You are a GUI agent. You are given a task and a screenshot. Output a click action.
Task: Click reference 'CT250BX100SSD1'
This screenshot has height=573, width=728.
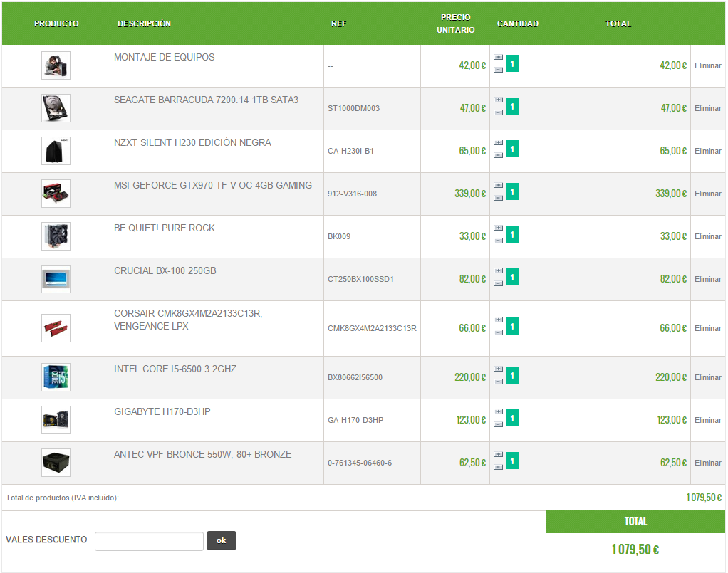coord(360,279)
